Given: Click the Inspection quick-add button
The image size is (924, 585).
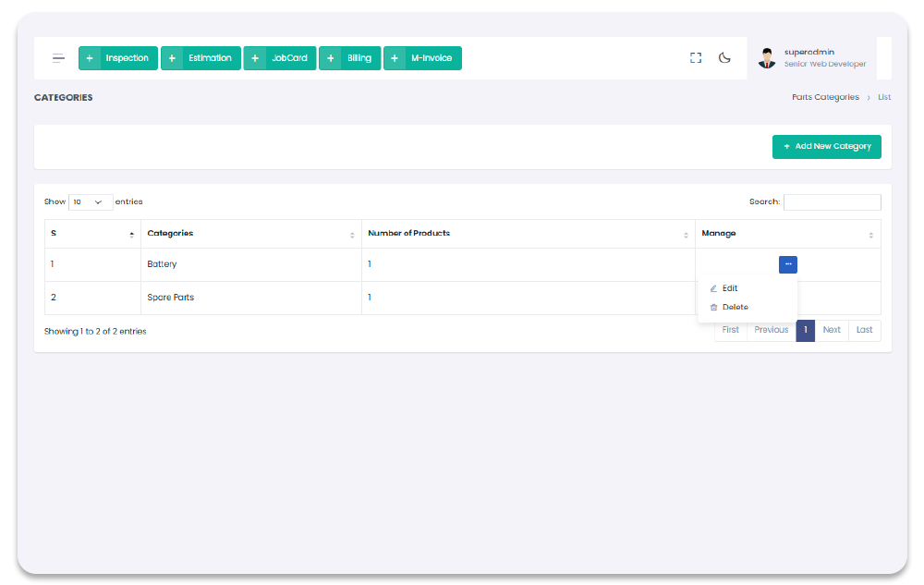Looking at the screenshot, I should (117, 58).
